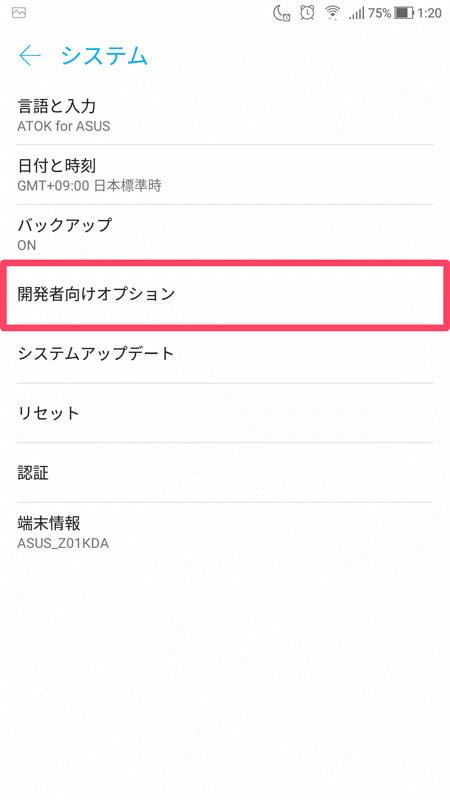The height and width of the screenshot is (800, 450).
Task: Tap the do-not-disturb moon icon
Action: tap(282, 13)
